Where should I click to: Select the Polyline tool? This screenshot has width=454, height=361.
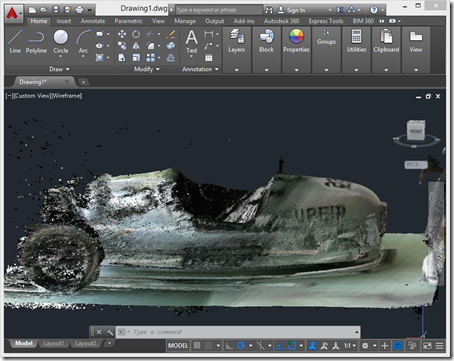[x=36, y=41]
